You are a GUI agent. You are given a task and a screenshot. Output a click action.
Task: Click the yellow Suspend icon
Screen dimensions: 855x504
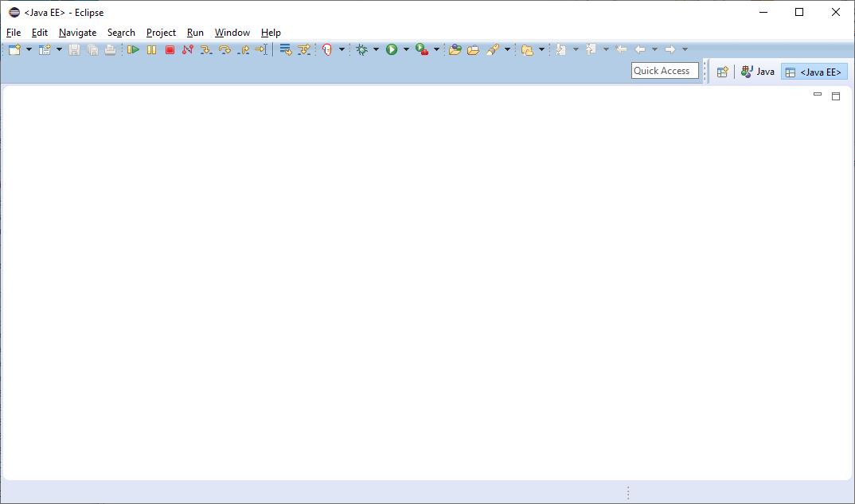(151, 49)
